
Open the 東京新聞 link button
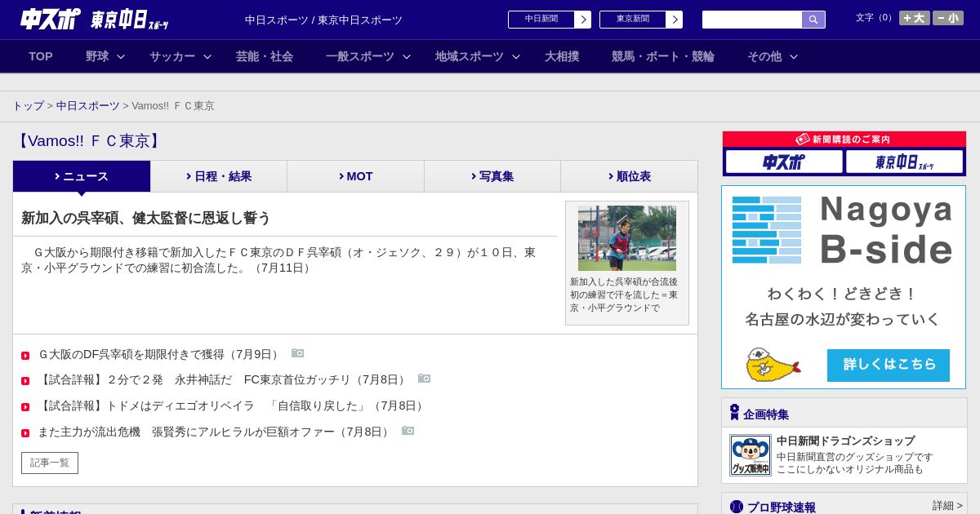[x=633, y=20]
